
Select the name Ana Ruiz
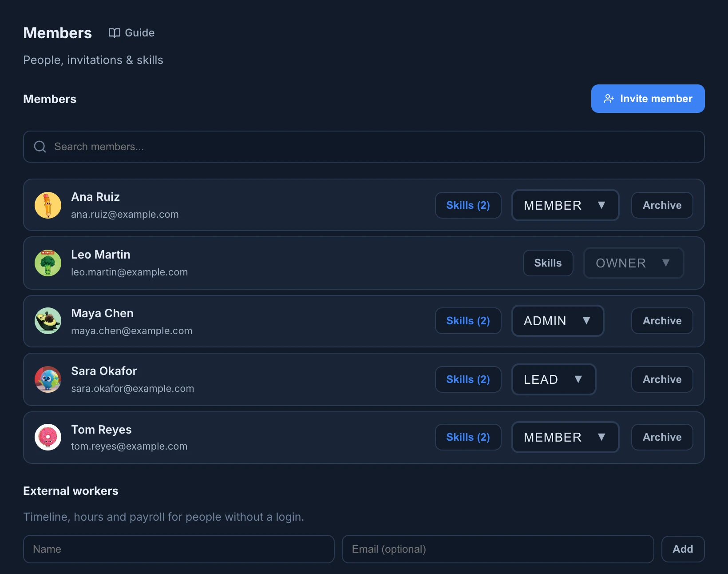[x=95, y=197]
